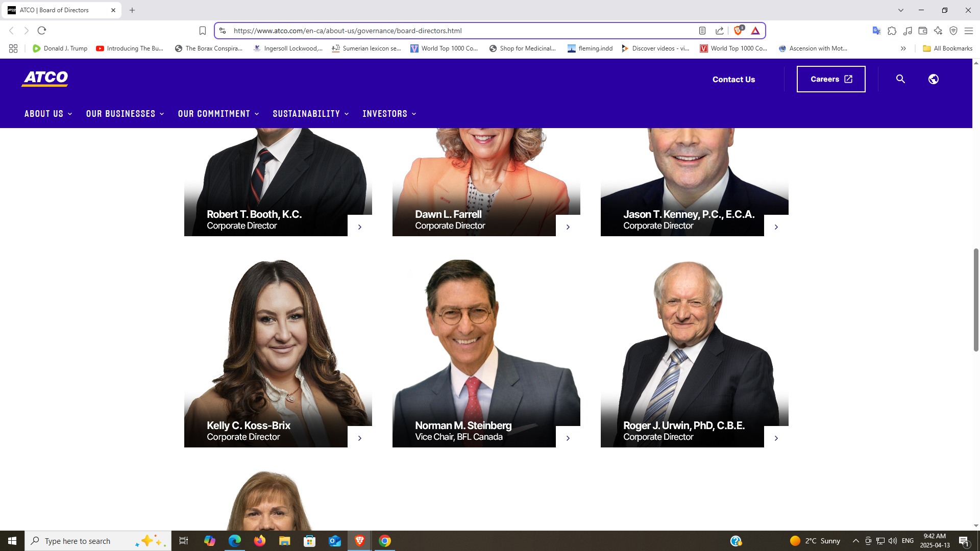Open the bookmarks apps grid icon
980x551 pixels.
pyautogui.click(x=13, y=48)
